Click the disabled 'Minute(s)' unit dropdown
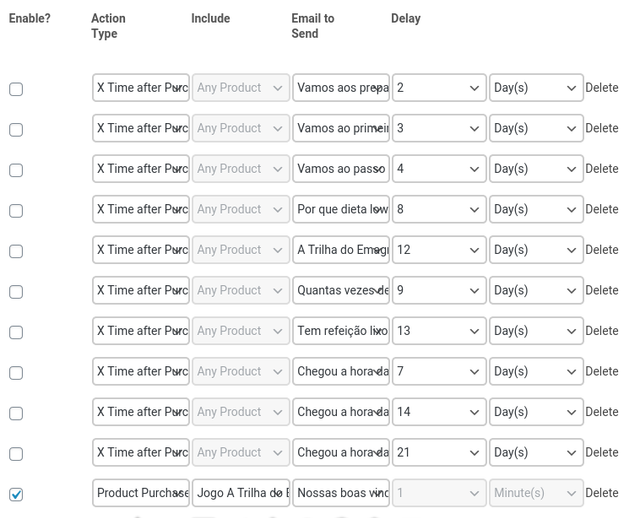 (x=536, y=493)
